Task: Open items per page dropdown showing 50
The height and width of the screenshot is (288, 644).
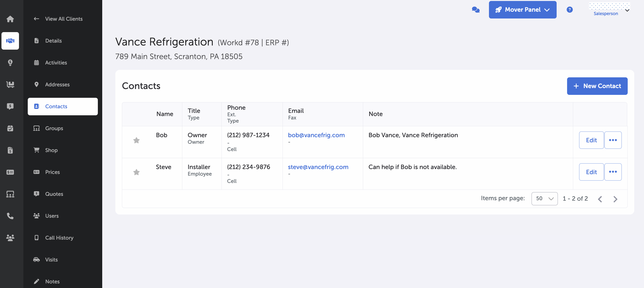Action: (544, 198)
